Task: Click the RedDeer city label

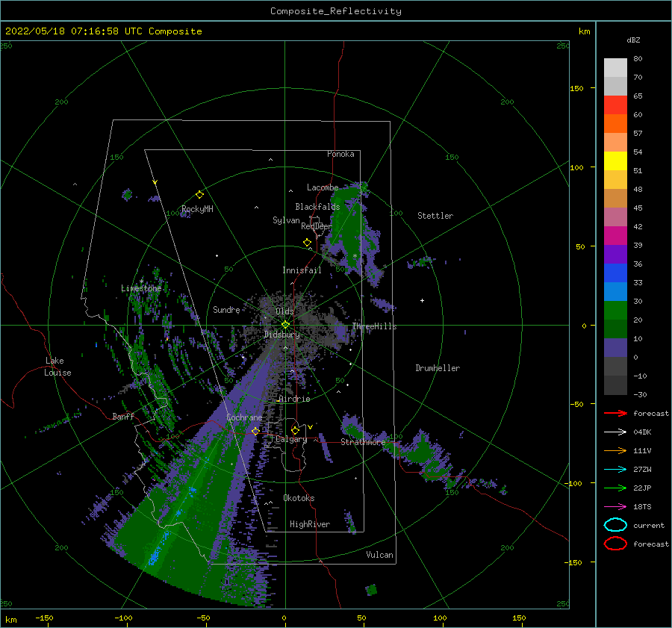Action: tap(317, 226)
